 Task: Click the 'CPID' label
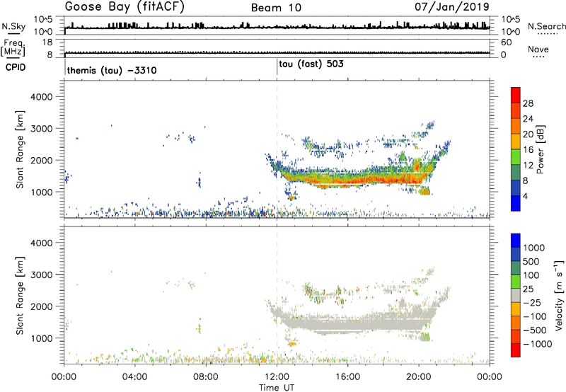(x=16, y=67)
